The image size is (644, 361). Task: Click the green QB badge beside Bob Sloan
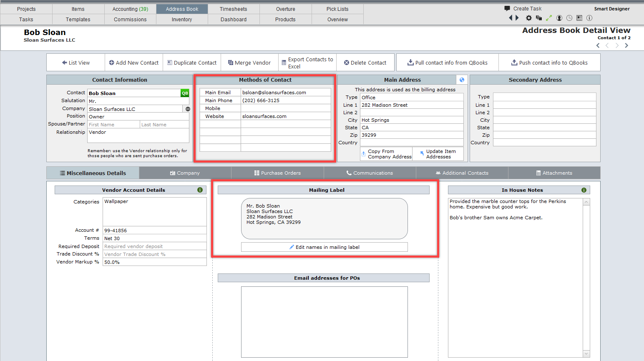185,93
